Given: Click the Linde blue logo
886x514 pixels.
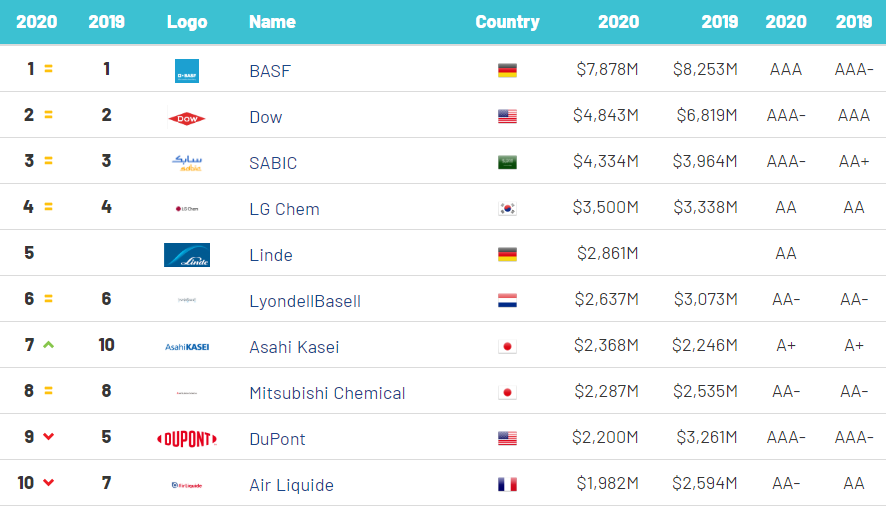Looking at the screenshot, I should click(187, 255).
